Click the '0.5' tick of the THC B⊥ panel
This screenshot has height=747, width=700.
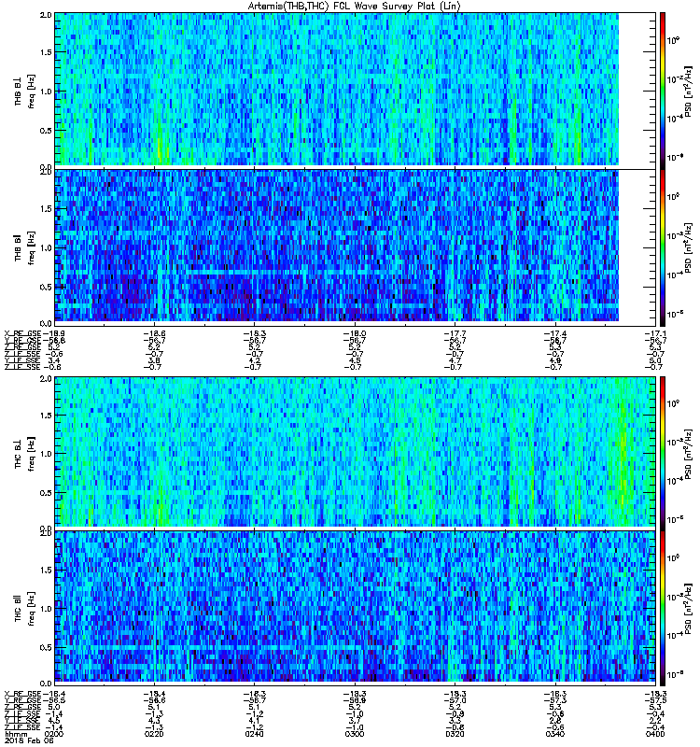pyautogui.click(x=46, y=493)
